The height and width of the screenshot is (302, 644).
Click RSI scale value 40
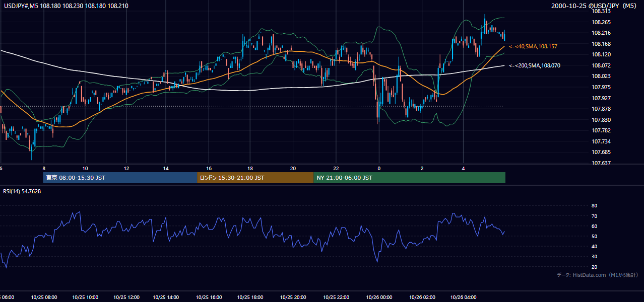594,246
